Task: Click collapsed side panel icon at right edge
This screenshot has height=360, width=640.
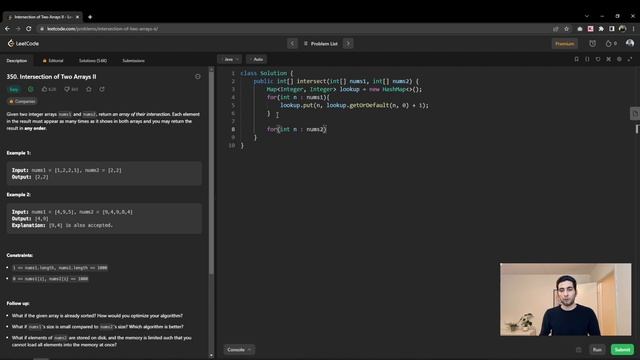Action: (635, 113)
